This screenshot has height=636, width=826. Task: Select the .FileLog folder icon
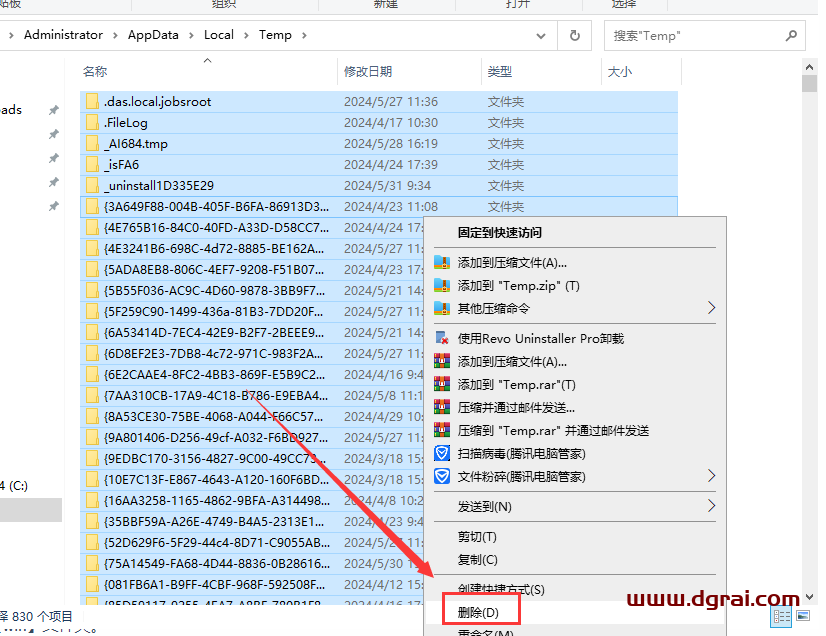pyautogui.click(x=92, y=123)
